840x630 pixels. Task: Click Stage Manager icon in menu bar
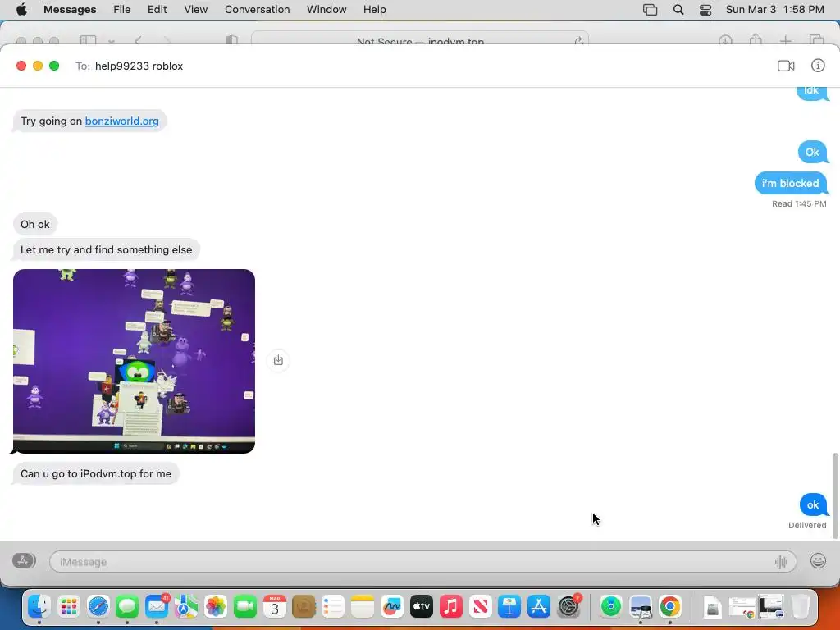pyautogui.click(x=650, y=10)
